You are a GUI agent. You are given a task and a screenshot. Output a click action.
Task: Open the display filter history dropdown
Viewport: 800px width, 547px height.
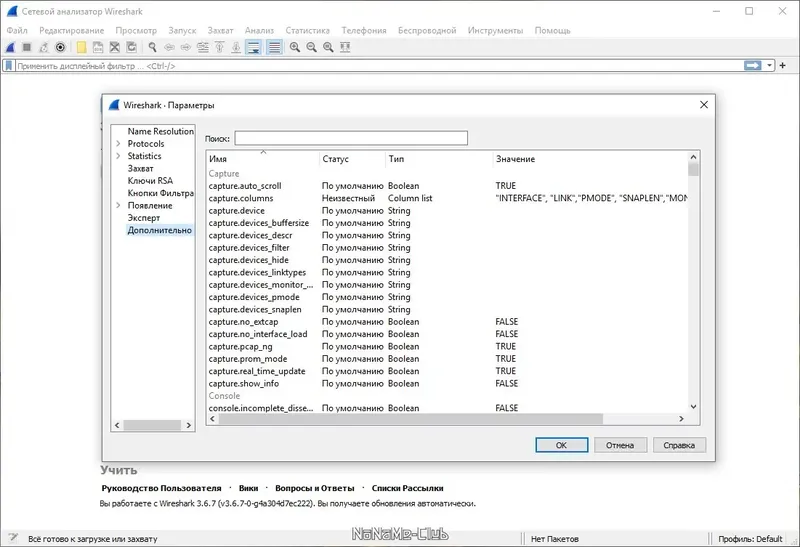[769, 66]
